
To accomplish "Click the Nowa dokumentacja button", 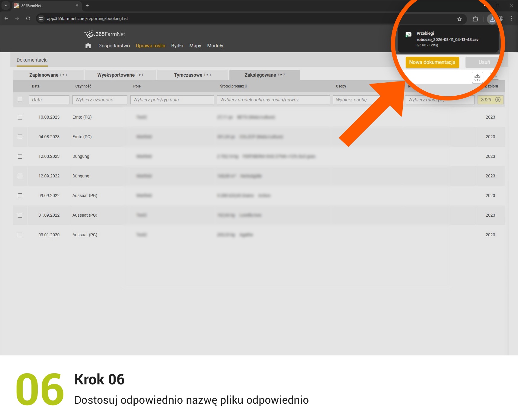I will pos(432,62).
